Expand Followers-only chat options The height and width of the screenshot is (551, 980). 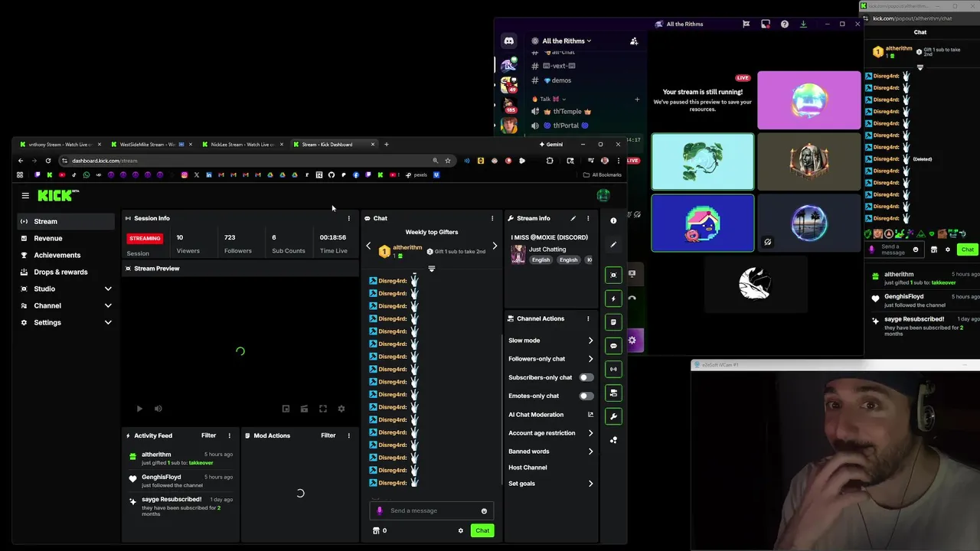[590, 359]
